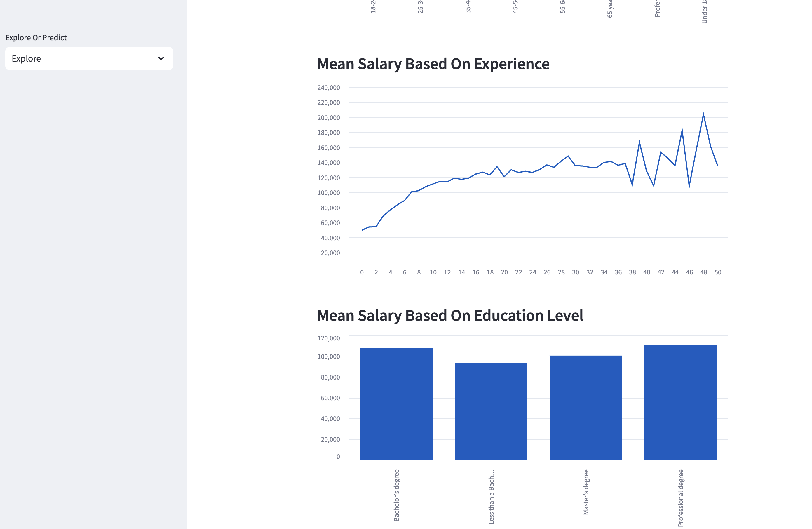Click the Master's degree axis label
Image resolution: width=812 pixels, height=529 pixels.
click(586, 492)
